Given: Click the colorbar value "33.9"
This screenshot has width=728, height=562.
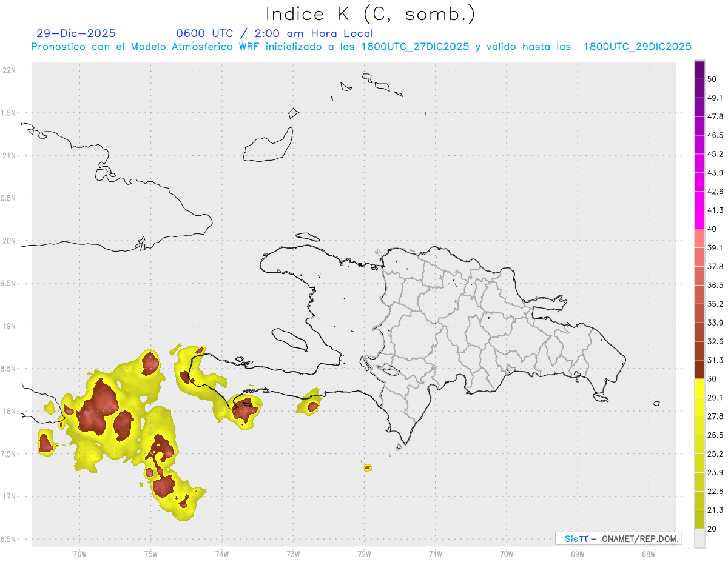Looking at the screenshot, I should pos(715,323).
